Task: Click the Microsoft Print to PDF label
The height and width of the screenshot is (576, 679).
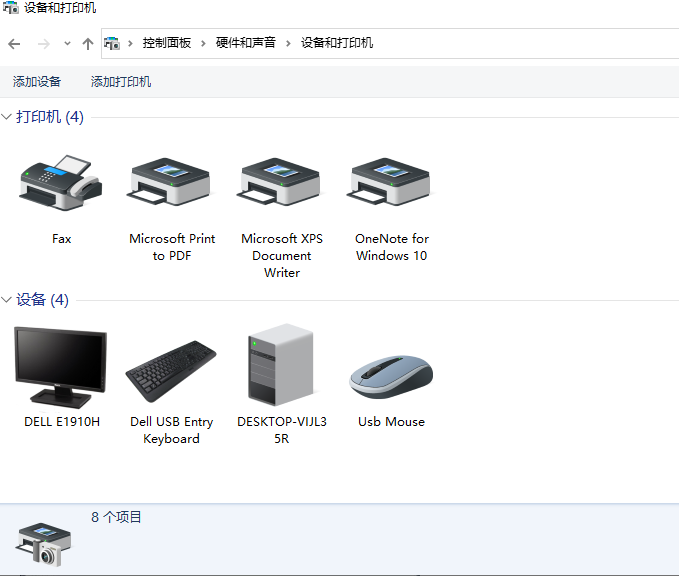Action: tap(172, 247)
